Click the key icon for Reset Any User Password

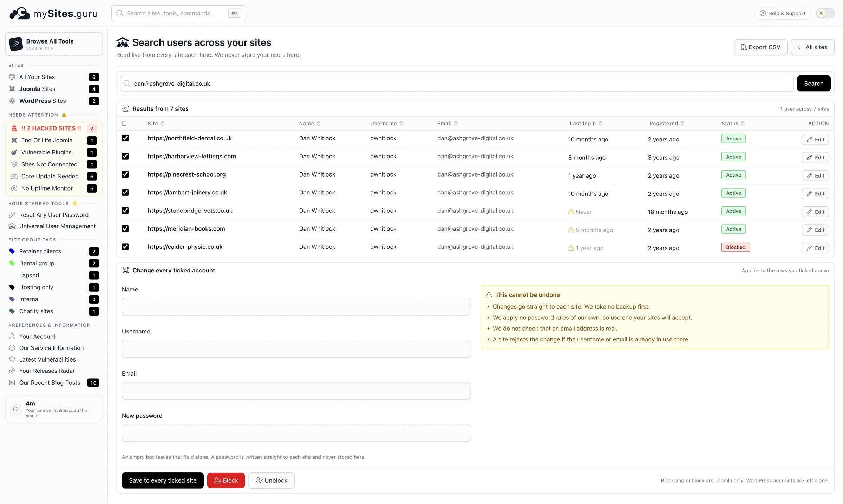tap(12, 215)
